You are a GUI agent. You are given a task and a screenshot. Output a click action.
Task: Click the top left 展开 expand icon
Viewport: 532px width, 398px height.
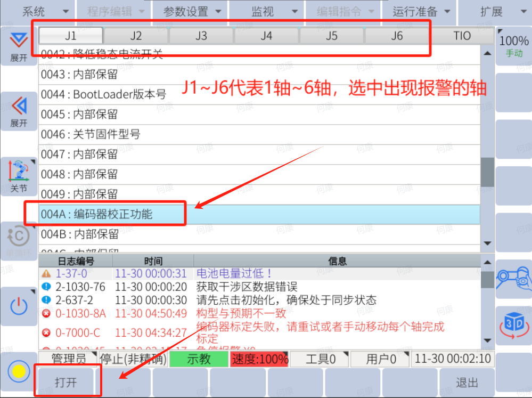[19, 46]
